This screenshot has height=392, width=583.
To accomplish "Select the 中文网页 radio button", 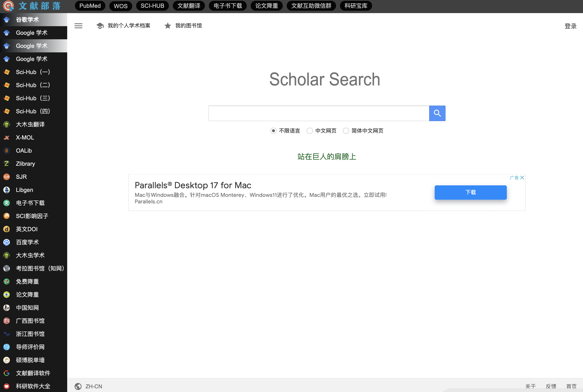I will pyautogui.click(x=310, y=131).
